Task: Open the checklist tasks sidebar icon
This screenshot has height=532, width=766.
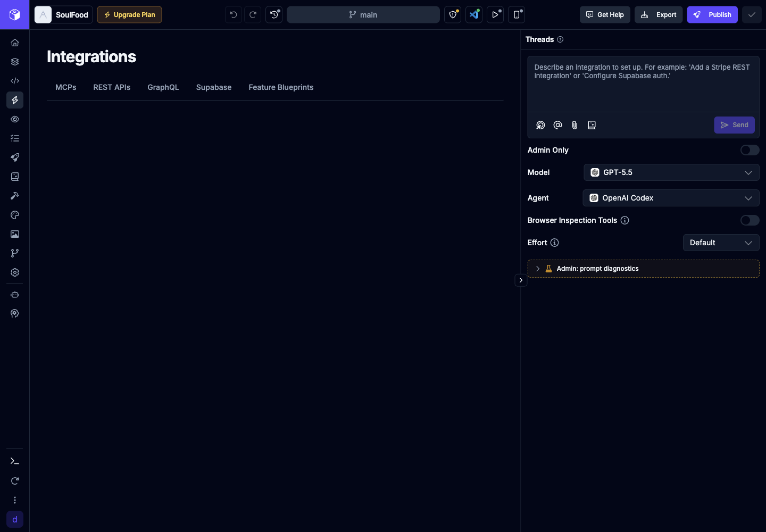Action: point(15,138)
